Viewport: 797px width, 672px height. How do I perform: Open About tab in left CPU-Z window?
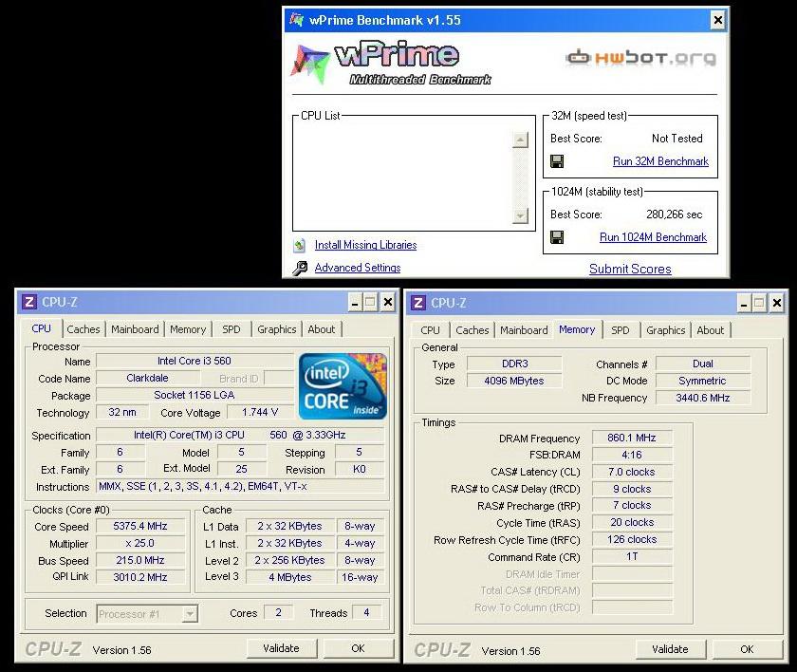tap(322, 329)
